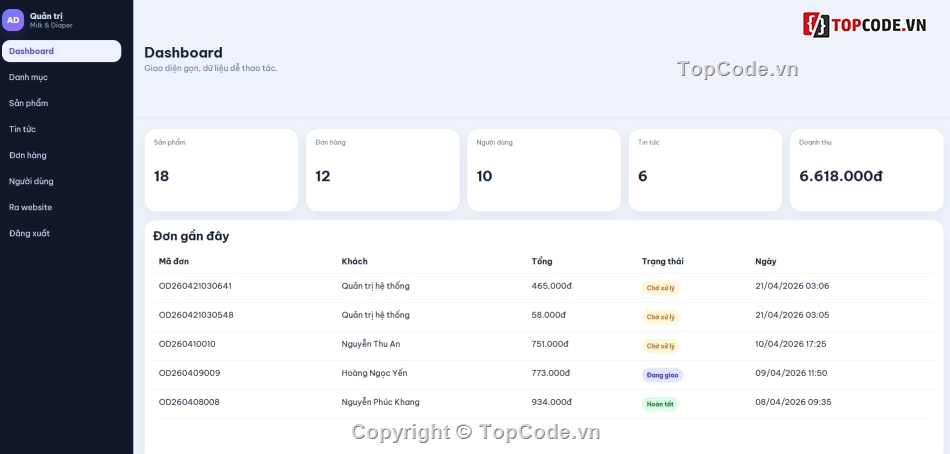This screenshot has width=950, height=454.
Task: Click Chờ xử lý badge for order OD260421030548
Action: pos(660,317)
